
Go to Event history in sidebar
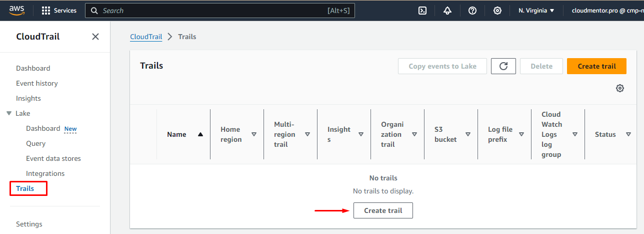tap(37, 83)
